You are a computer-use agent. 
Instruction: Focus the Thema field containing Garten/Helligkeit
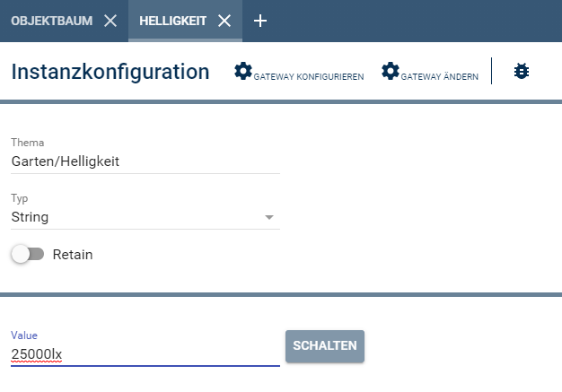[x=145, y=161]
